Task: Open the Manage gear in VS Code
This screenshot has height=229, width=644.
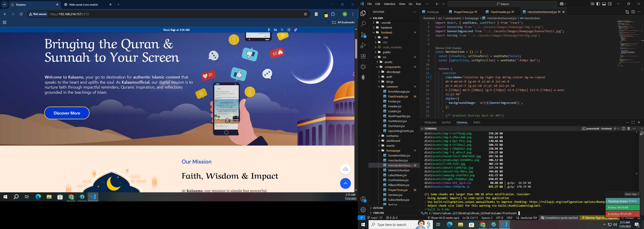Action: tap(363, 210)
